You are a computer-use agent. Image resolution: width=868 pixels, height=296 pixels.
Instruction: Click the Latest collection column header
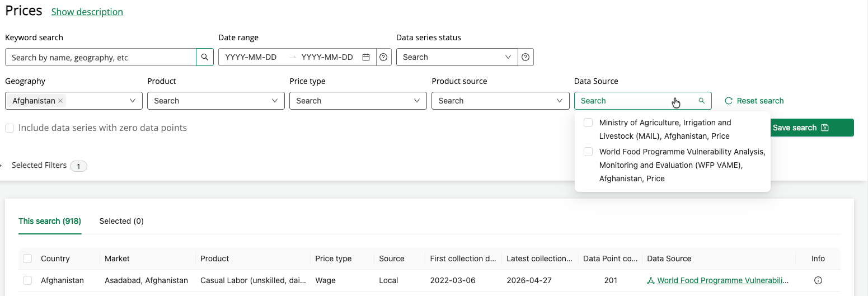click(539, 259)
